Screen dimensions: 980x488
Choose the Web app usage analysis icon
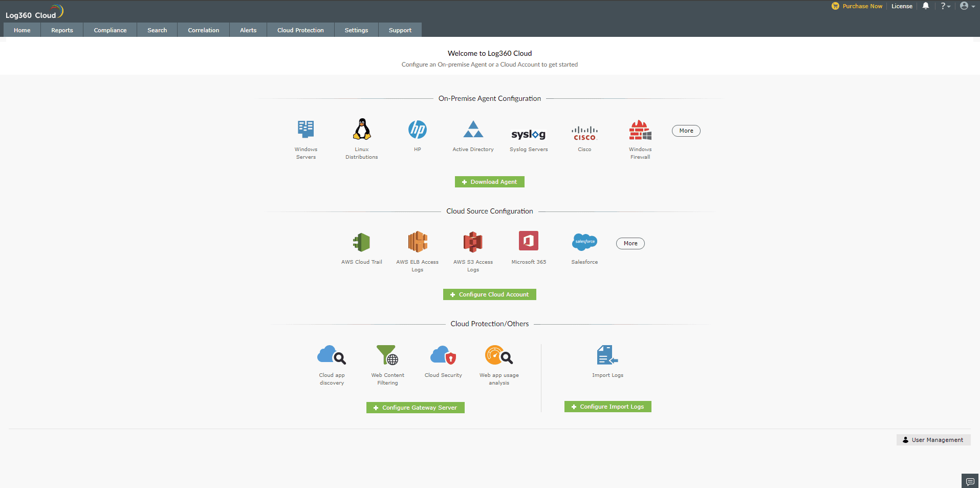499,354
